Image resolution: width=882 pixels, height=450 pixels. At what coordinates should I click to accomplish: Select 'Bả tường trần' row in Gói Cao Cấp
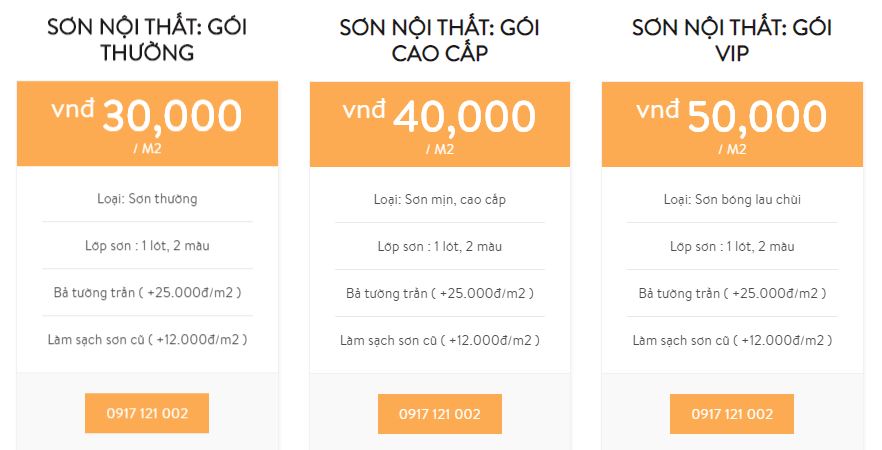tap(439, 293)
